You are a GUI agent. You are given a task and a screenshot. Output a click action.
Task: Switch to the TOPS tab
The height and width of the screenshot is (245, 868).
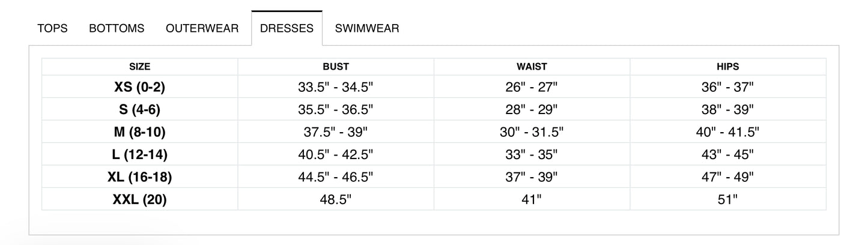coord(52,28)
